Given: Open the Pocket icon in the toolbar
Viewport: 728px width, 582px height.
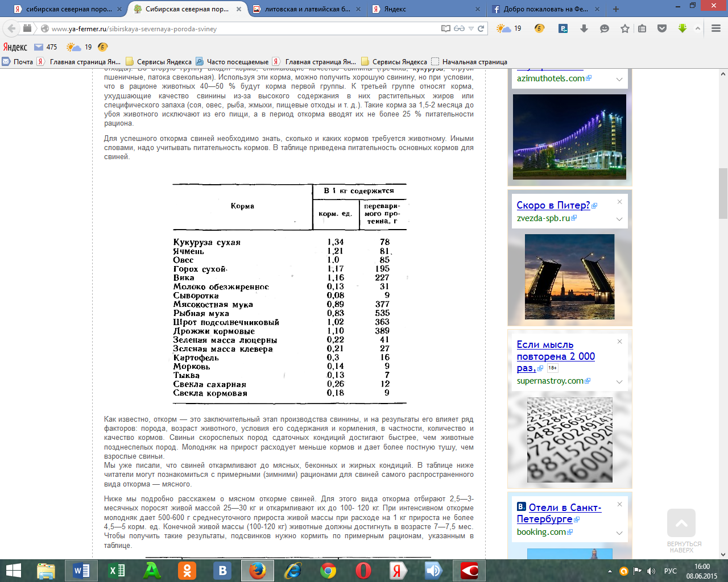Looking at the screenshot, I should pyautogui.click(x=662, y=28).
